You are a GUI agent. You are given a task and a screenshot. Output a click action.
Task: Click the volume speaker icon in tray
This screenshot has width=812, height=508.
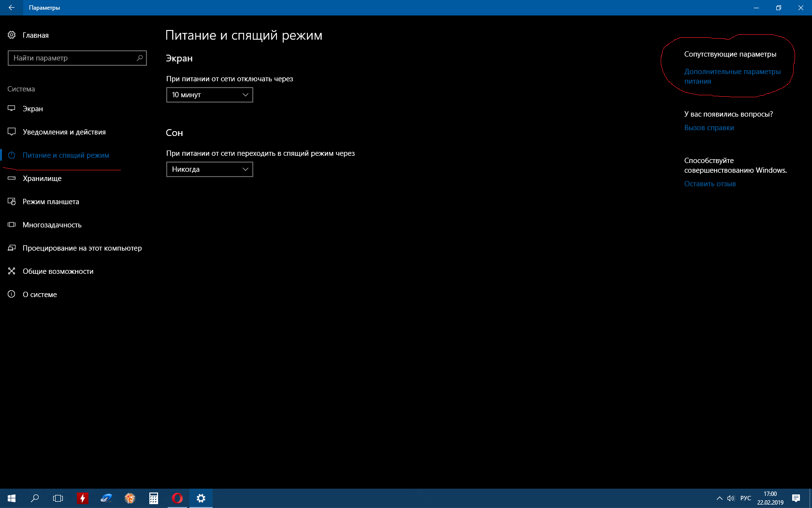point(730,498)
